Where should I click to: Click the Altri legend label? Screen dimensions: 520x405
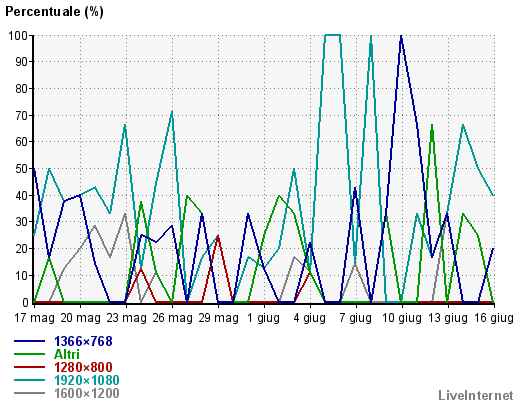click(x=67, y=354)
